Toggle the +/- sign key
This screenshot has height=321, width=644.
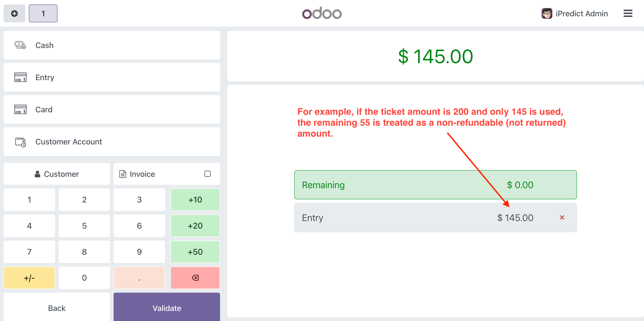(29, 278)
